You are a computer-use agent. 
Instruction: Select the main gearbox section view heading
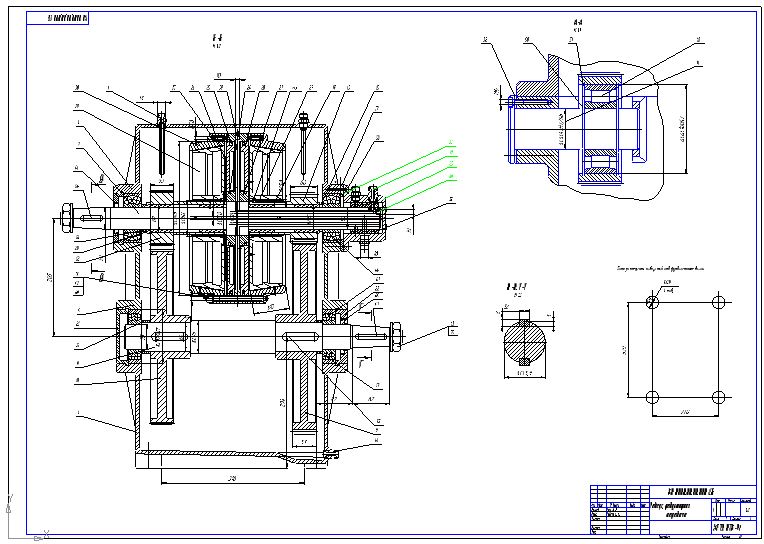(217, 40)
